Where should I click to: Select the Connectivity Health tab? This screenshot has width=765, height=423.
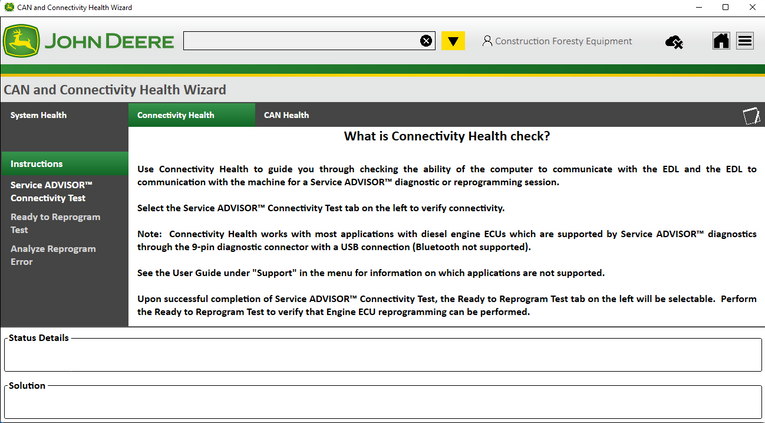coord(176,115)
